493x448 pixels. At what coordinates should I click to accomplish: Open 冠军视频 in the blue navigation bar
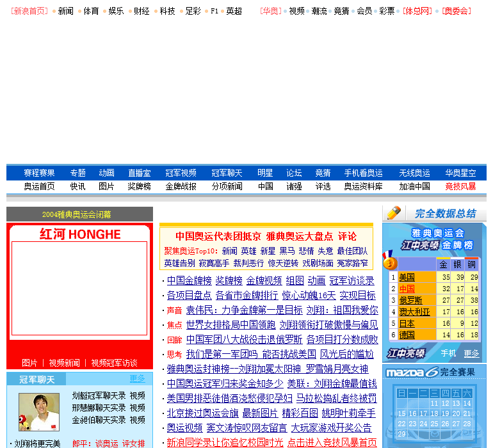(x=181, y=173)
